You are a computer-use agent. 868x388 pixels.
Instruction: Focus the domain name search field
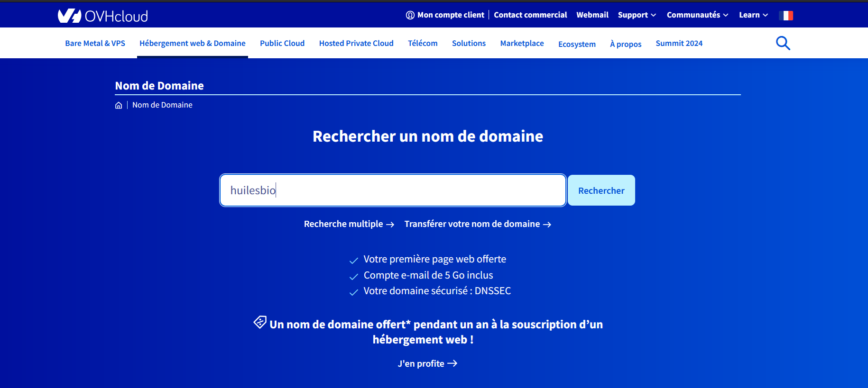click(x=393, y=190)
